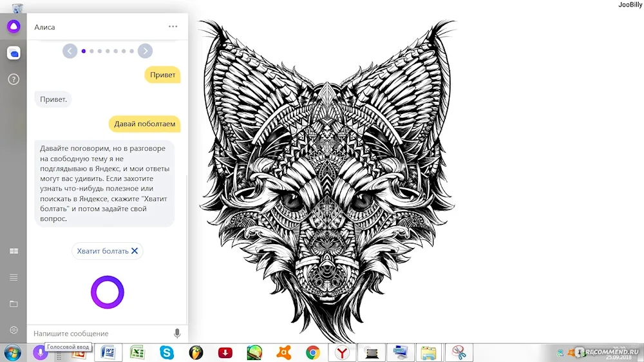Open Skype from the taskbar

point(167,352)
